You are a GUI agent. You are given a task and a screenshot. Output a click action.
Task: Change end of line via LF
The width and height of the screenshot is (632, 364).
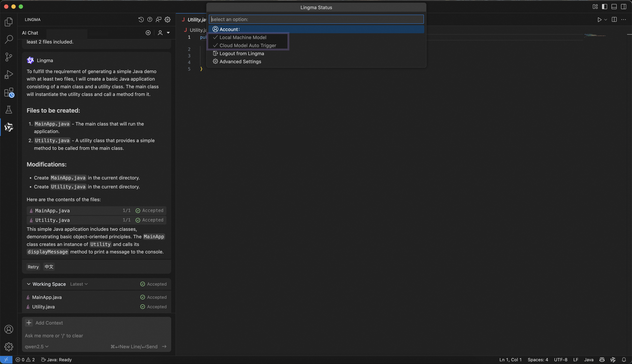click(x=576, y=360)
